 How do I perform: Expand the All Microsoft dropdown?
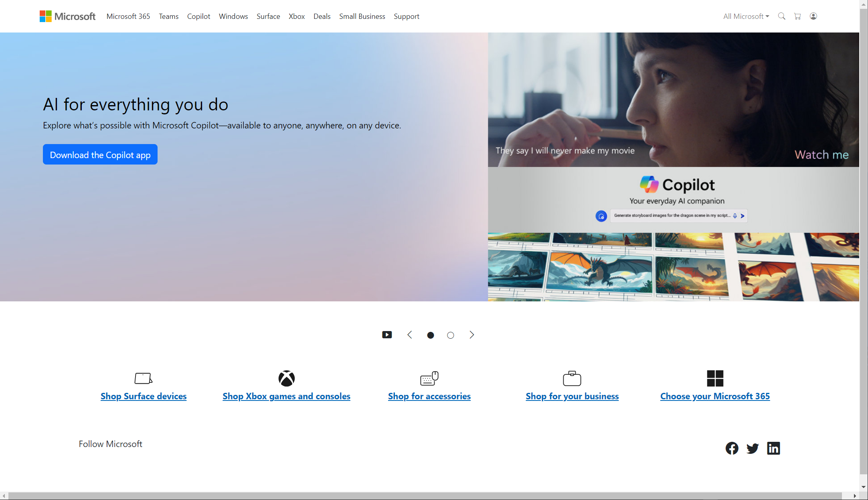(x=746, y=16)
